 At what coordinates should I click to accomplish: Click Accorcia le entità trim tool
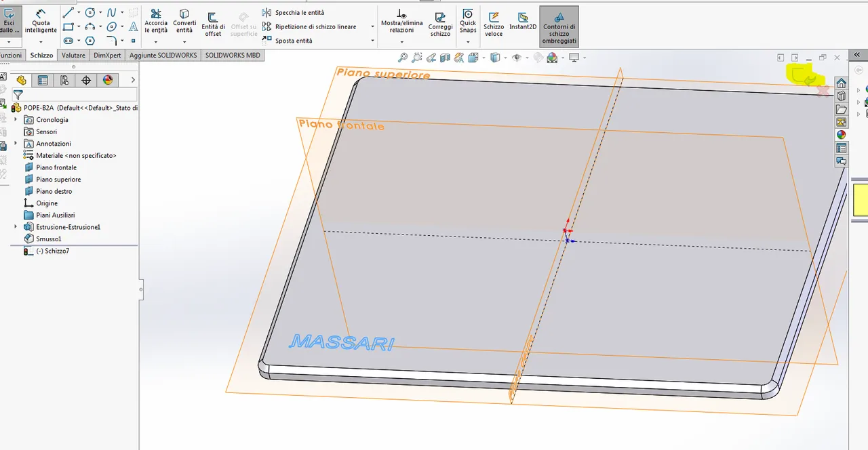(x=156, y=21)
